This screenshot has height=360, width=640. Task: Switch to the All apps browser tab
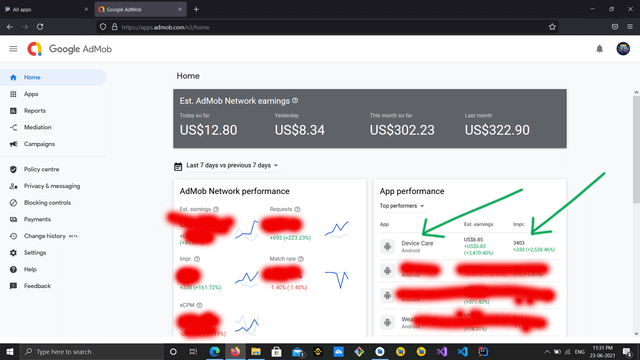[46, 9]
